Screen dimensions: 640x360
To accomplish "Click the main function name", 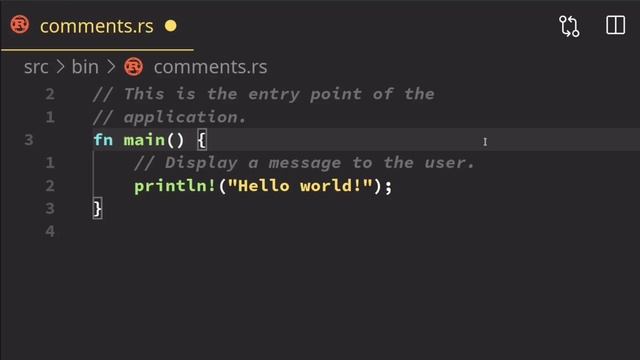I will point(144,140).
